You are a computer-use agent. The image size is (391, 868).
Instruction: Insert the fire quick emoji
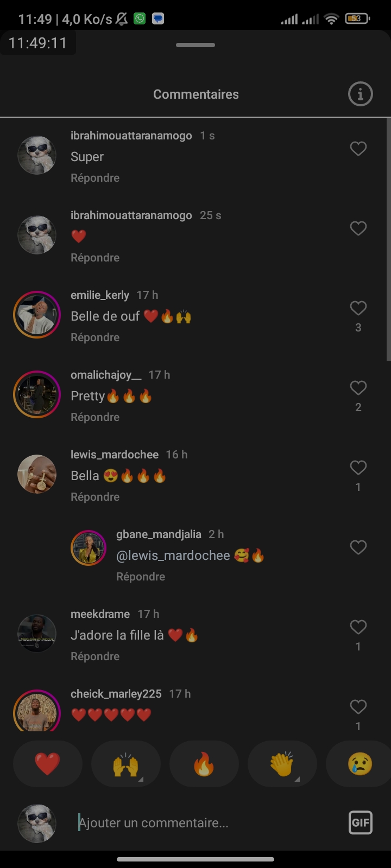click(204, 764)
